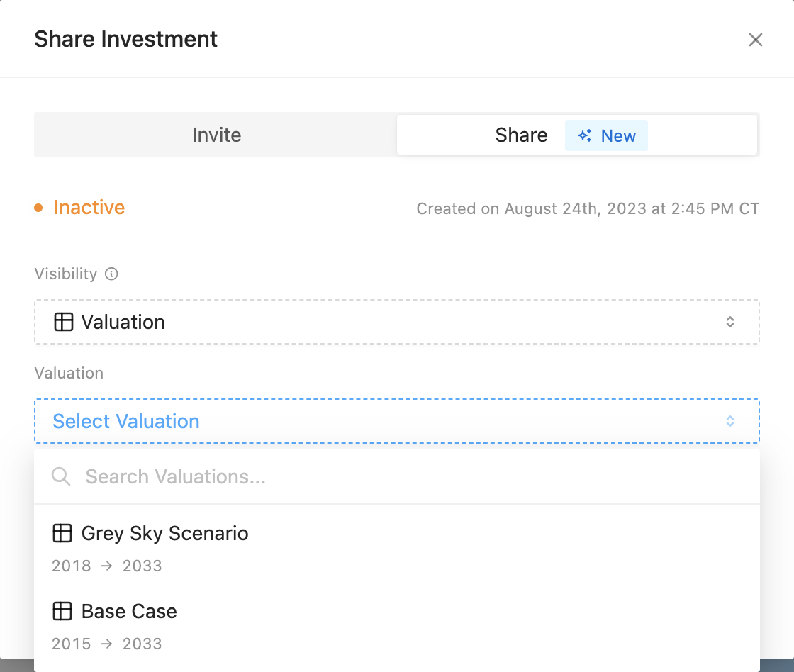This screenshot has width=794, height=672.
Task: Click the info icon beside Visibility
Action: pos(111,274)
